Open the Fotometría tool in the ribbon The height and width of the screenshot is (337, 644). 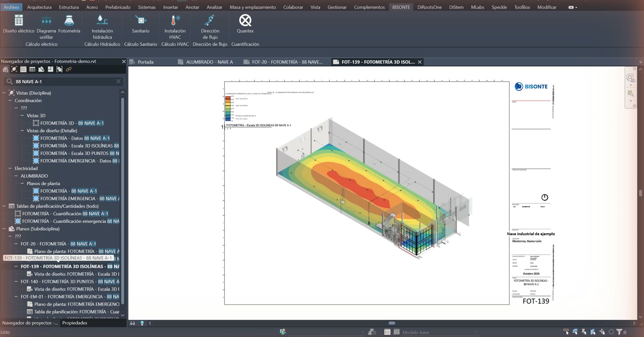69,24
